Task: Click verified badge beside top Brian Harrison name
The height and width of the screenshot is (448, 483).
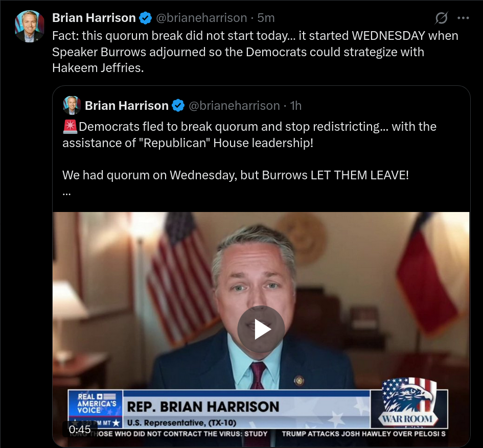Action: tap(145, 18)
